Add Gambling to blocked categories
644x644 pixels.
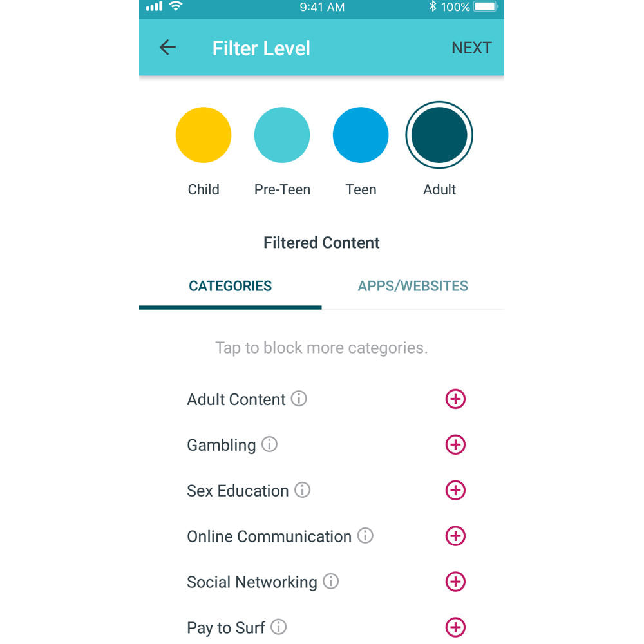pos(455,444)
